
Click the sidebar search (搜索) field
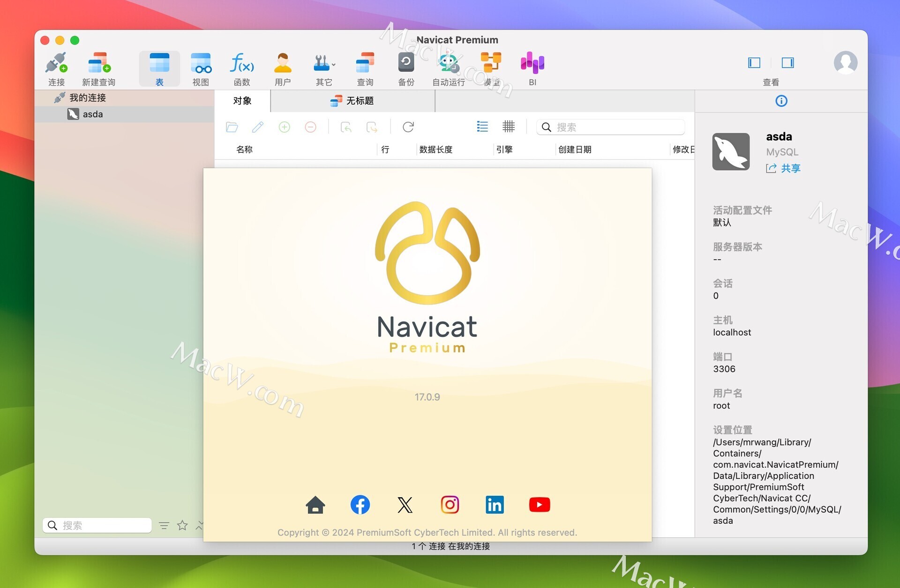click(97, 525)
